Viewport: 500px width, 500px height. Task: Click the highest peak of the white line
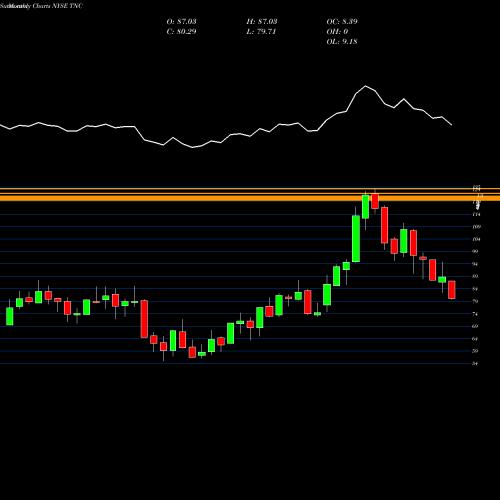click(x=365, y=86)
